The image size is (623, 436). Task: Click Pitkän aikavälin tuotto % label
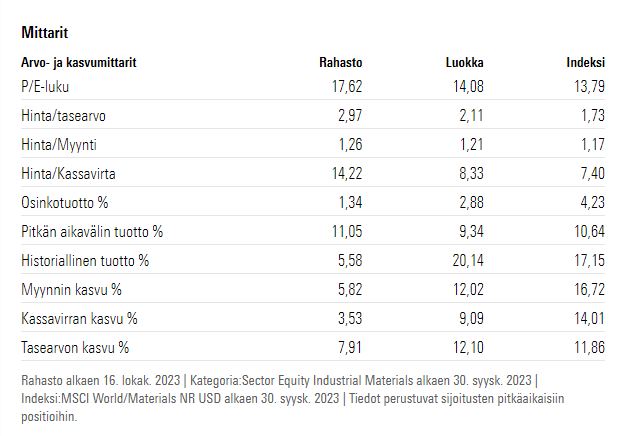tap(92, 232)
